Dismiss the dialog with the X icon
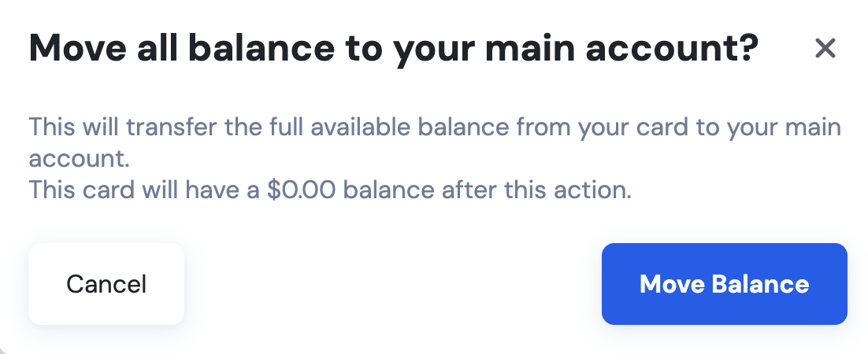 click(825, 50)
